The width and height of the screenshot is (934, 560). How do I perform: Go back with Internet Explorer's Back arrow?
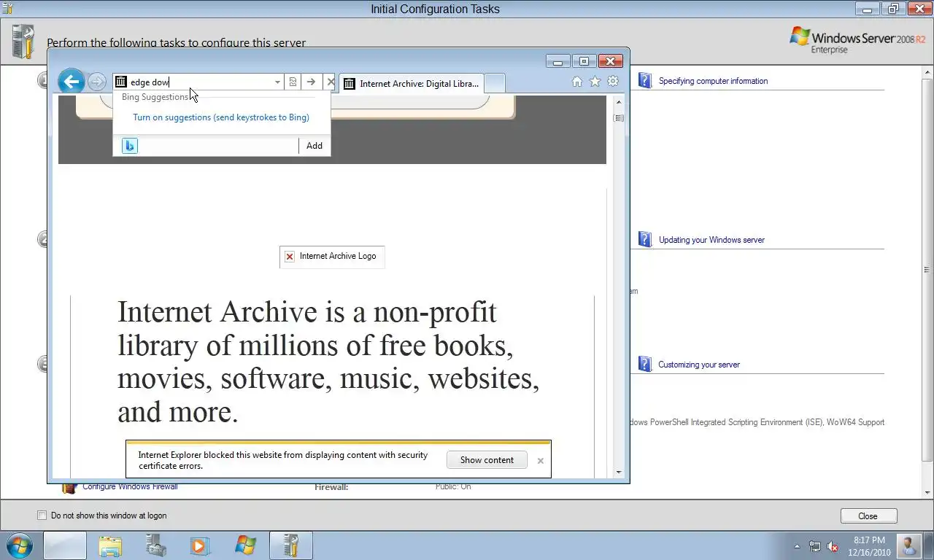coord(72,82)
